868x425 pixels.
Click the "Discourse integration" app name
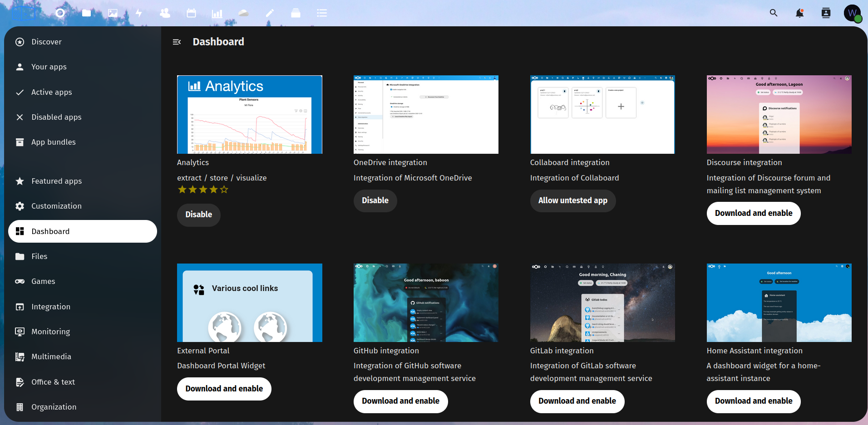pyautogui.click(x=745, y=162)
